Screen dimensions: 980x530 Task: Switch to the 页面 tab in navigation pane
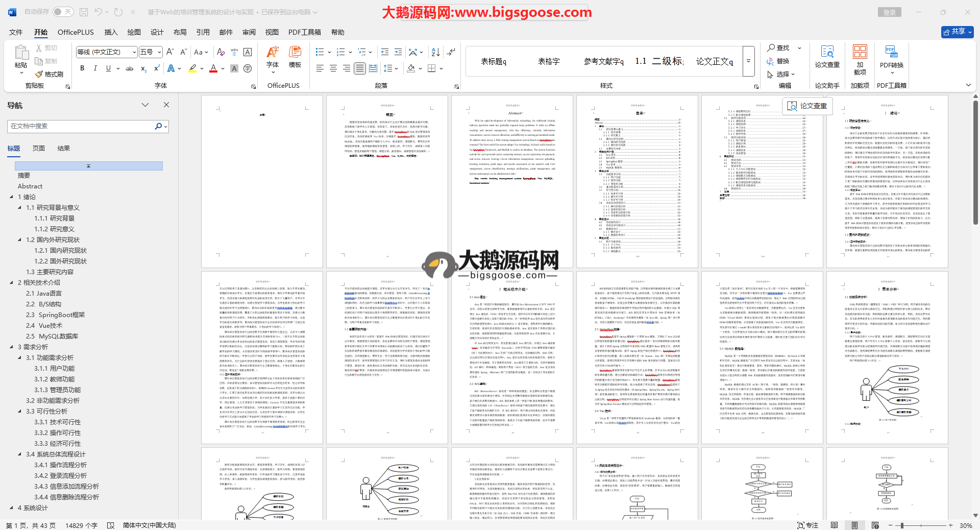pyautogui.click(x=39, y=149)
